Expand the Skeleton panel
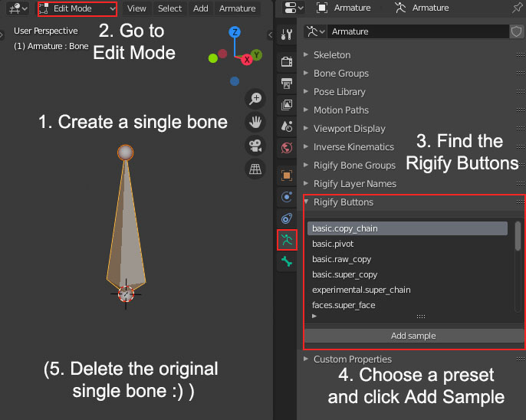Image resolution: width=526 pixels, height=420 pixels. click(x=332, y=55)
